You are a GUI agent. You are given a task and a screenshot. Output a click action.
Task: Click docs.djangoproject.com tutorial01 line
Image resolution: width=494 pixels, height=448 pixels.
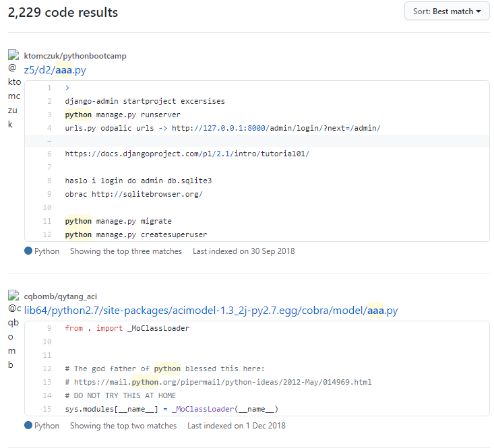tap(187, 154)
